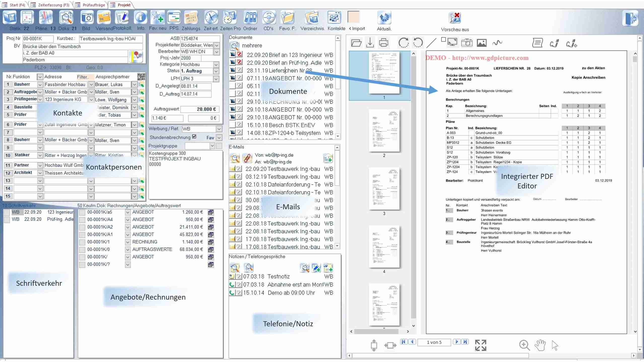Viewport: 644px width, 362px height.
Task: Expand the Bearbeiter dropdown
Action: 217,52
